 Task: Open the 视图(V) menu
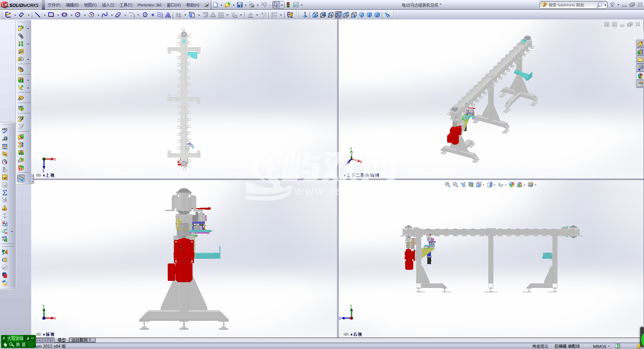pos(90,5)
